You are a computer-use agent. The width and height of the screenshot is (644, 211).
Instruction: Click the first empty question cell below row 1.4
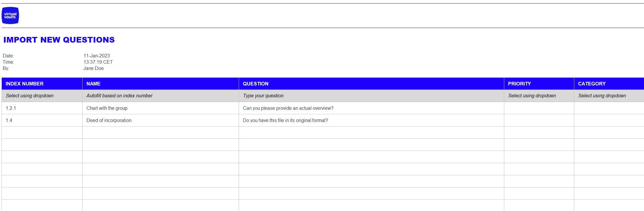(371, 132)
